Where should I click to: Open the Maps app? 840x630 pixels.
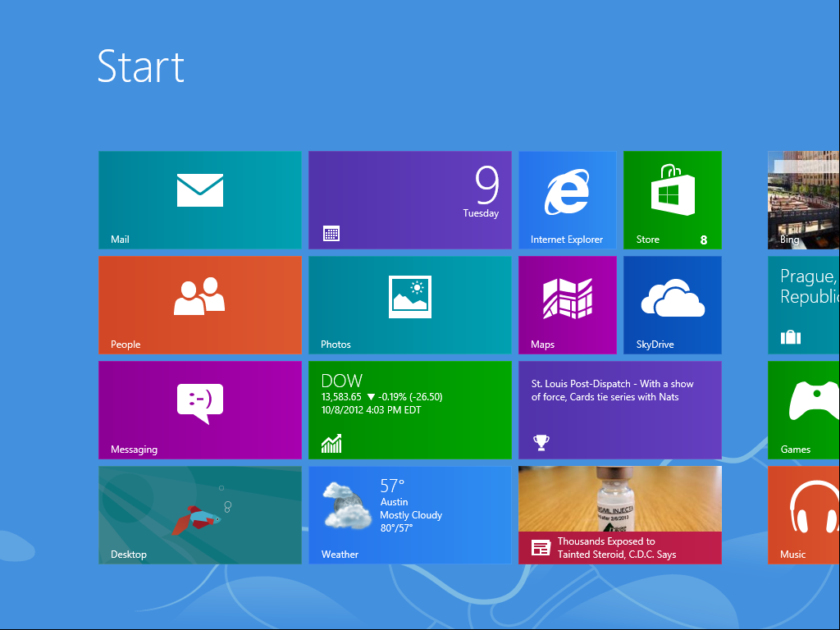[x=567, y=304]
